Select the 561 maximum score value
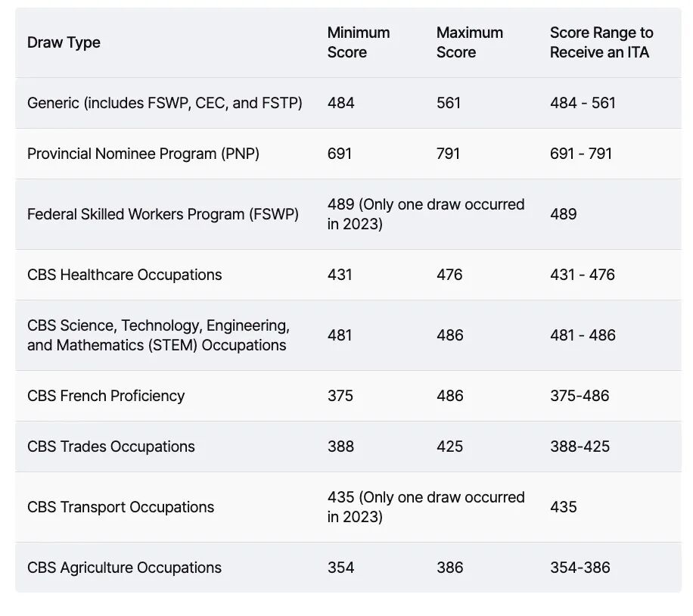693x616 pixels. pyautogui.click(x=449, y=103)
